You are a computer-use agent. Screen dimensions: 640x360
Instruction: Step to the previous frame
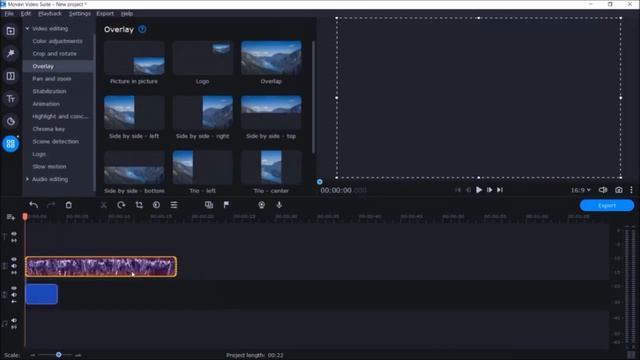[468, 190]
